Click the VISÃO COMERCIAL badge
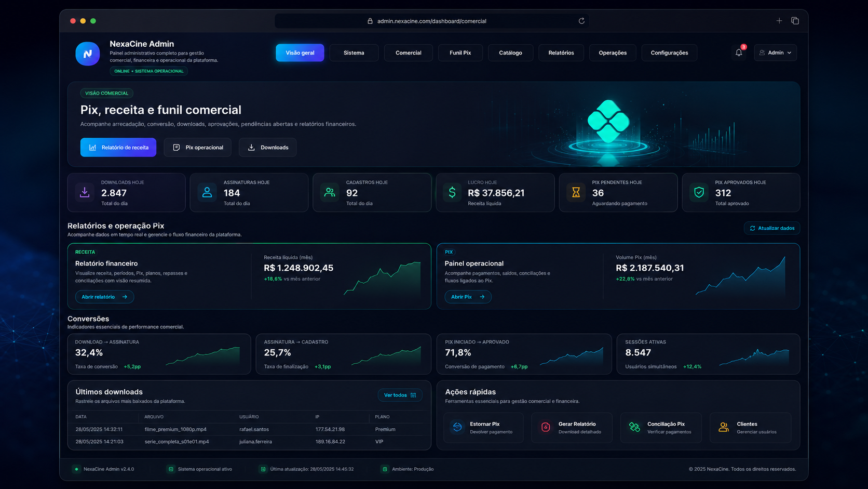 [x=106, y=94]
